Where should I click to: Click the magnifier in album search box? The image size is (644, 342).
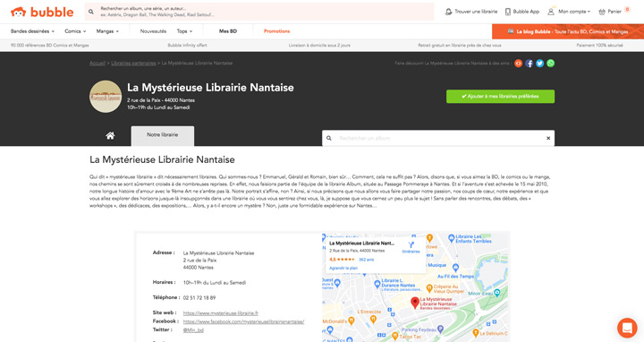(x=329, y=138)
